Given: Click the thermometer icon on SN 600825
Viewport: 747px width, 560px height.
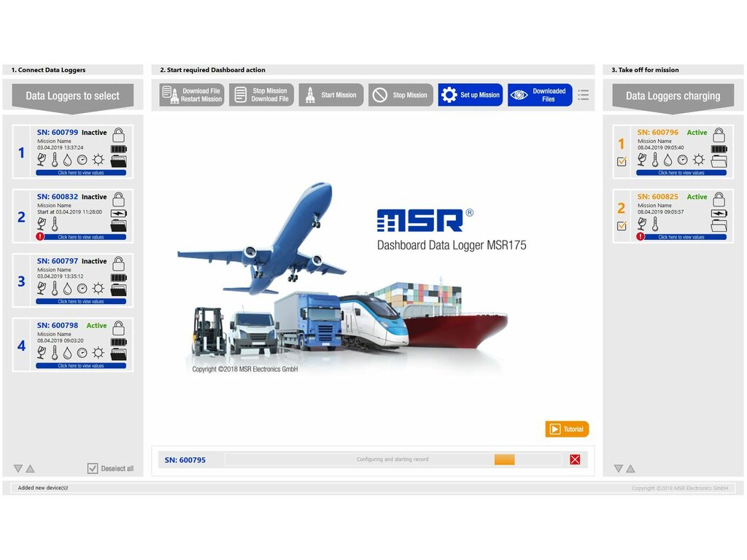Looking at the screenshot, I should click(x=655, y=224).
